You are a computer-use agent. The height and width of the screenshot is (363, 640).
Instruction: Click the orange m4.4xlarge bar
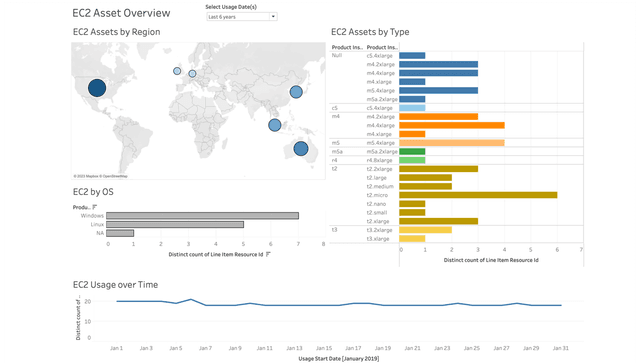[x=452, y=125]
